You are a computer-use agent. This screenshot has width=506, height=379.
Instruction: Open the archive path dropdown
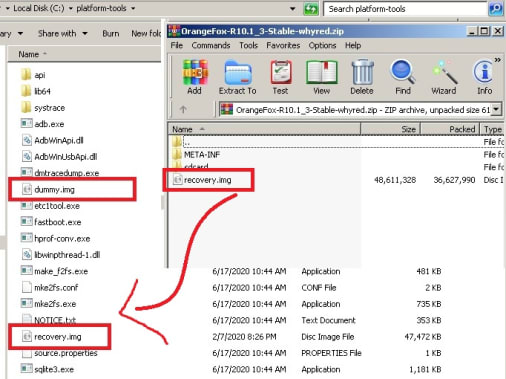[496, 109]
